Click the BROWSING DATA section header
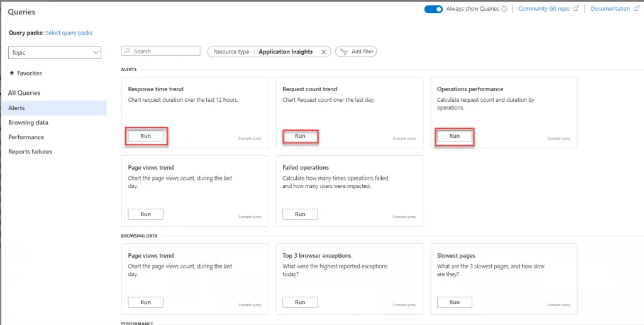644x325 pixels. pos(139,236)
